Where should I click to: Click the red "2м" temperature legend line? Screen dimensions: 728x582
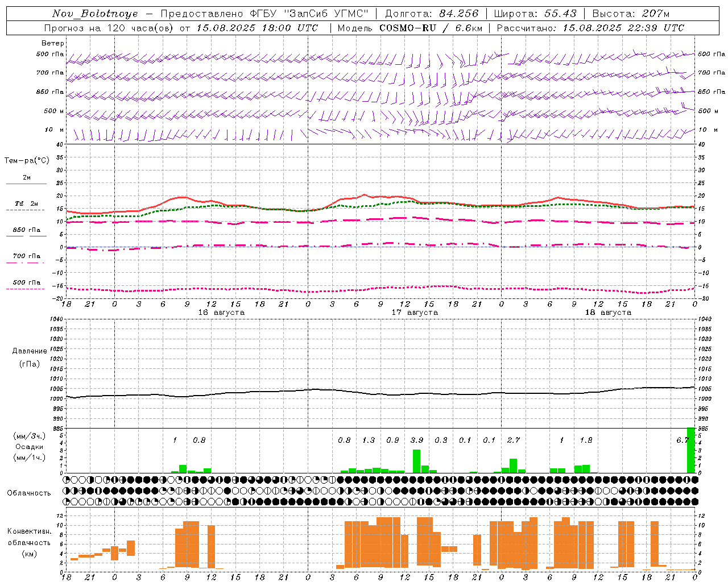(x=26, y=184)
